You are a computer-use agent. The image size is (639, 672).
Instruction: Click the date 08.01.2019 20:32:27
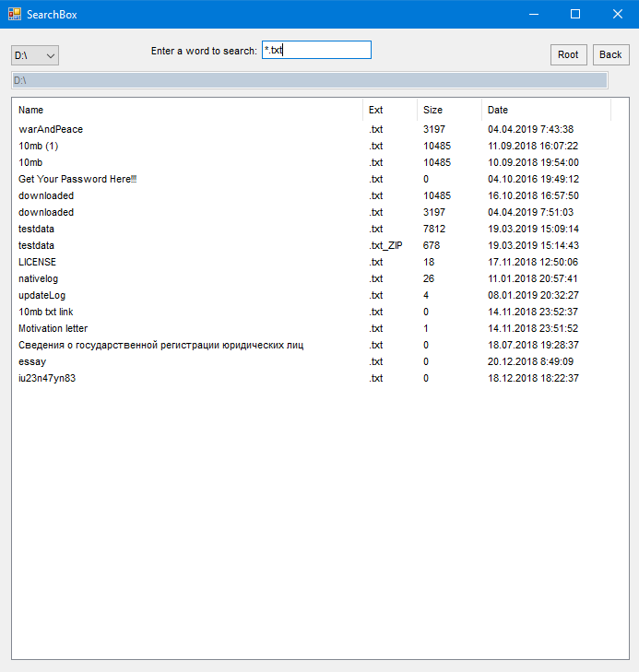coord(533,295)
